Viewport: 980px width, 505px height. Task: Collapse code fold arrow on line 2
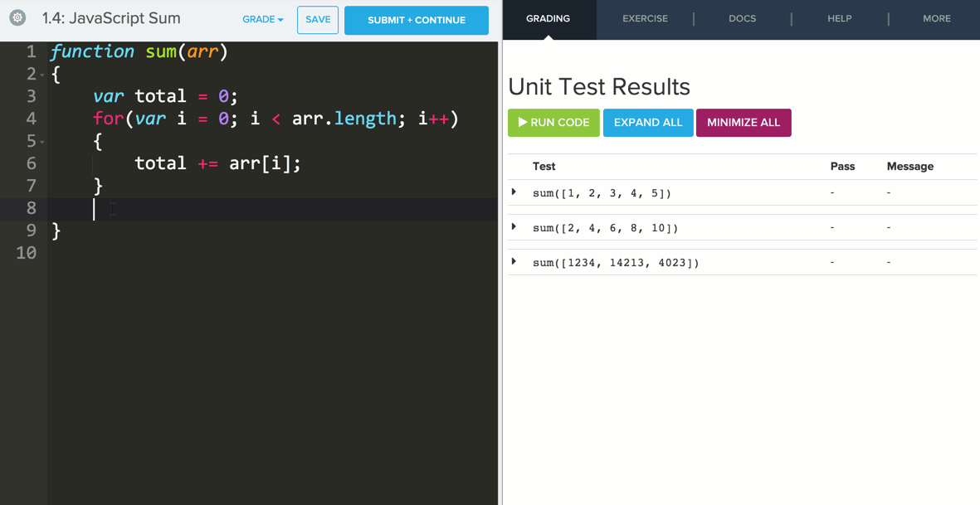(42, 75)
